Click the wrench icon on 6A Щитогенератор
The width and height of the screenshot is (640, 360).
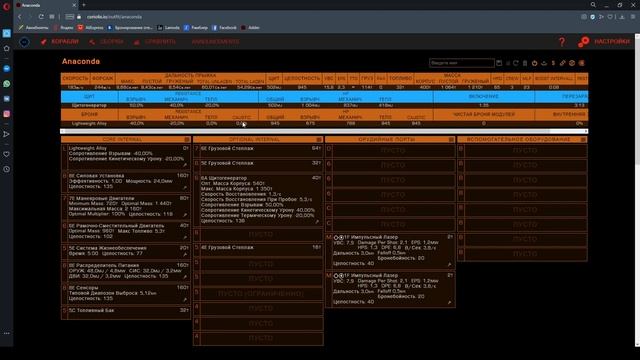[x=317, y=222]
